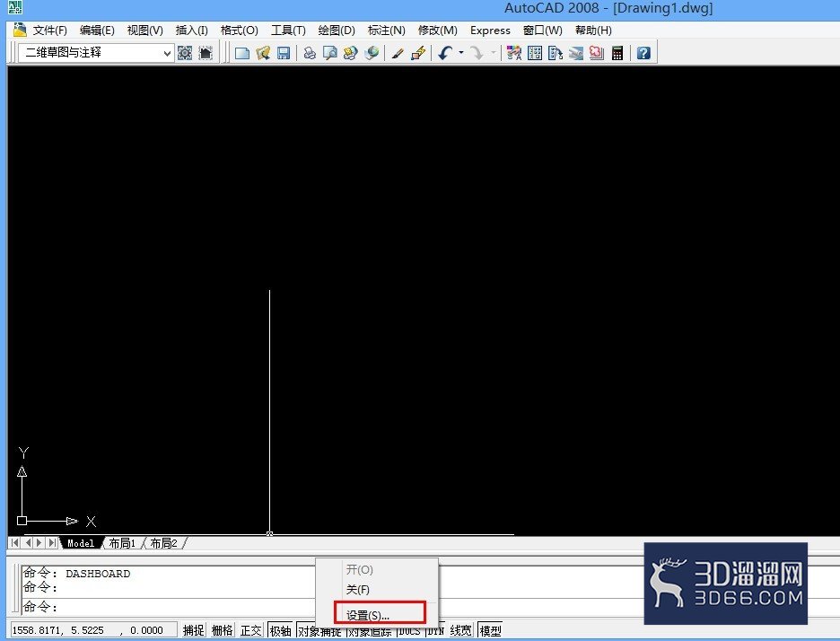
Task: Click the DASHBOARD command history line
Action: pos(76,573)
